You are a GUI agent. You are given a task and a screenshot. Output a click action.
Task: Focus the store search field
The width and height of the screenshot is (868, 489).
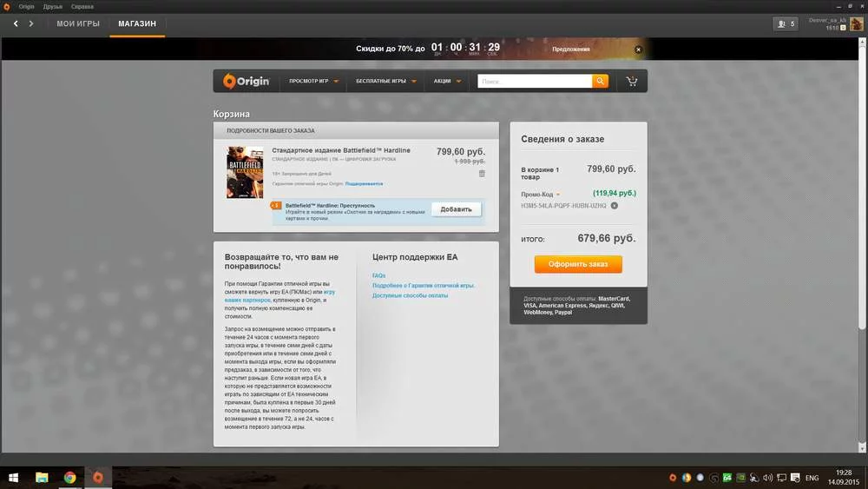pos(534,81)
